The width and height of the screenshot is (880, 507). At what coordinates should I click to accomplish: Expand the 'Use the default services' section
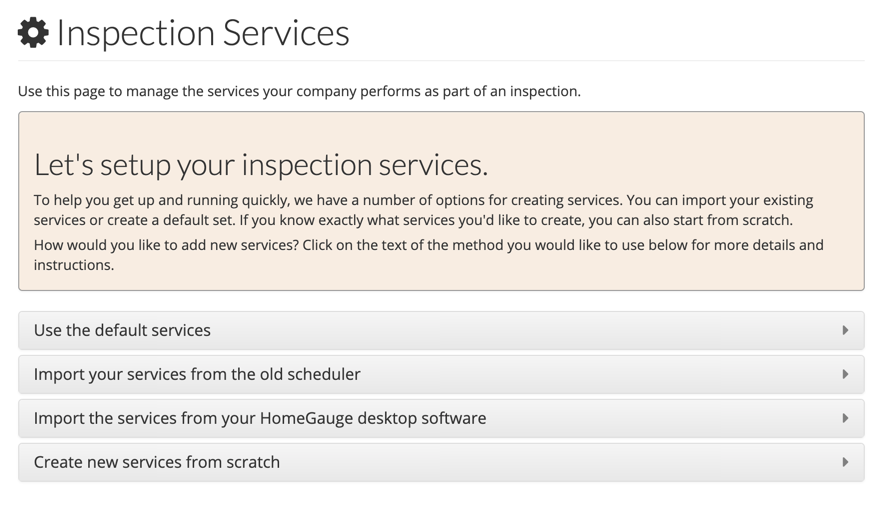440,330
